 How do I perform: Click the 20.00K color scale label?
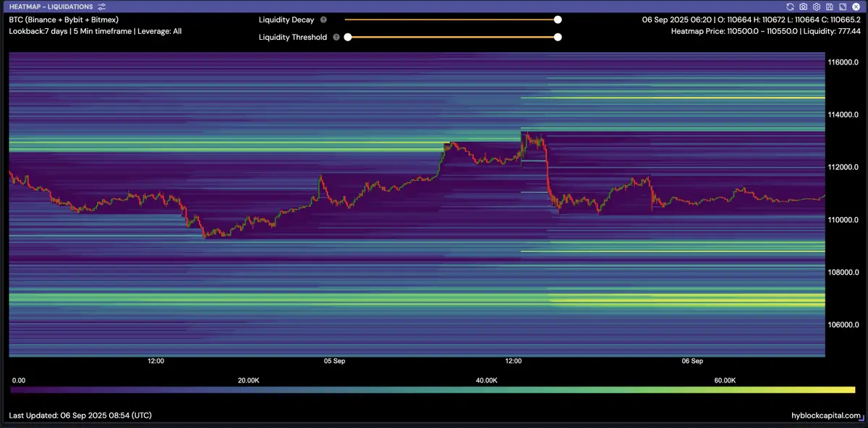pos(248,380)
